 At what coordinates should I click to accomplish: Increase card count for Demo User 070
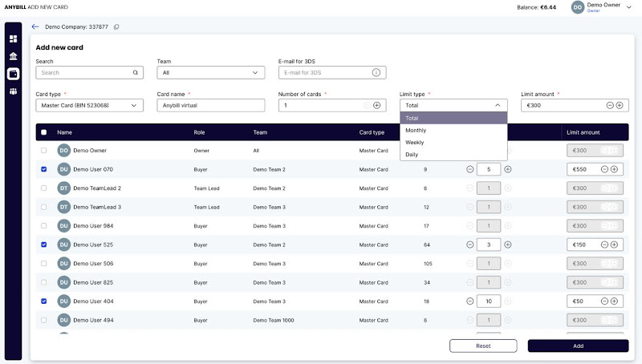coord(508,169)
